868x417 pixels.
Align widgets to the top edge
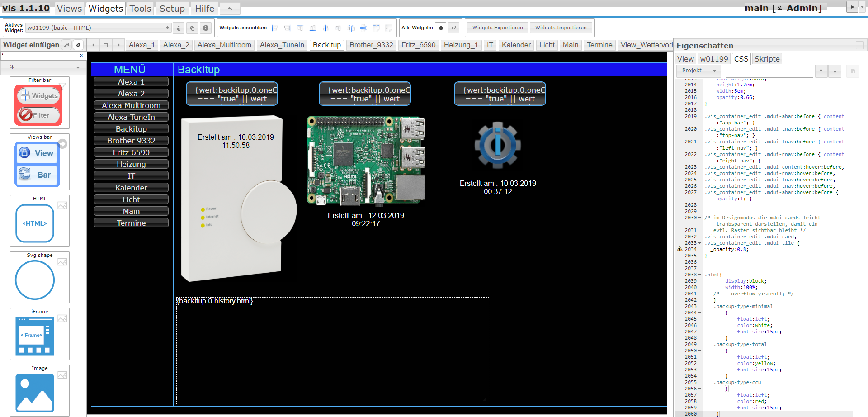[300, 28]
